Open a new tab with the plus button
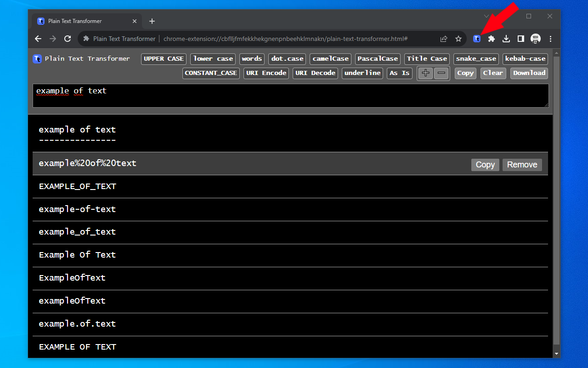The width and height of the screenshot is (588, 368). [152, 21]
